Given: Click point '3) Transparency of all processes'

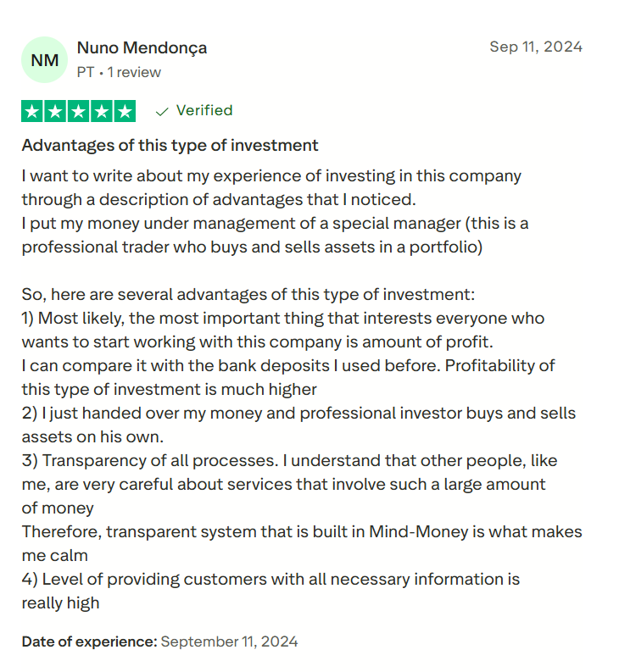Looking at the screenshot, I should [289, 461].
